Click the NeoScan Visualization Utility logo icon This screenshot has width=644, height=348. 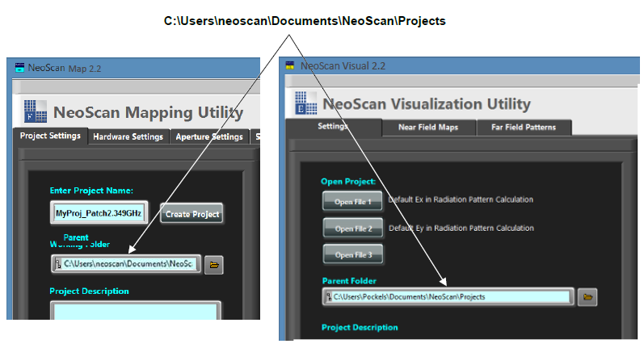[306, 103]
